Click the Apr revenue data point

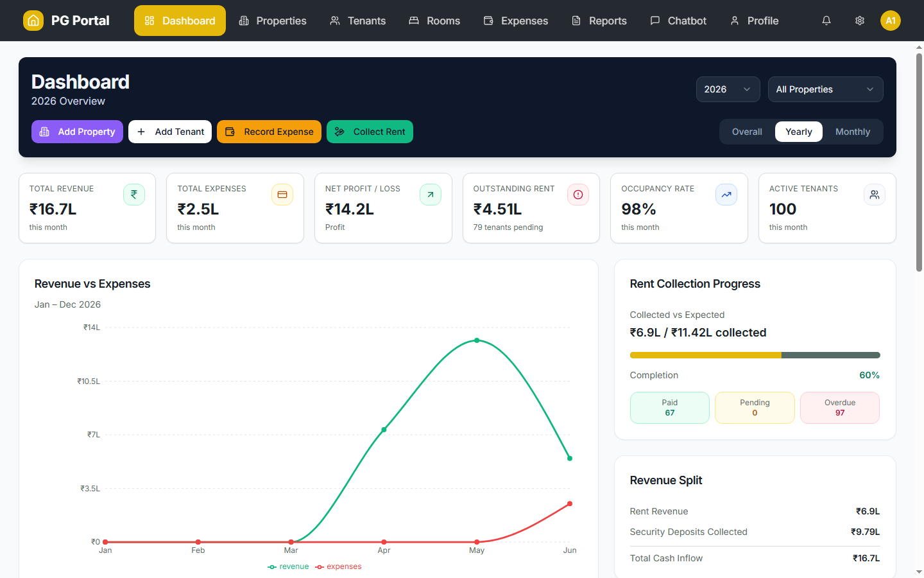pyautogui.click(x=384, y=430)
